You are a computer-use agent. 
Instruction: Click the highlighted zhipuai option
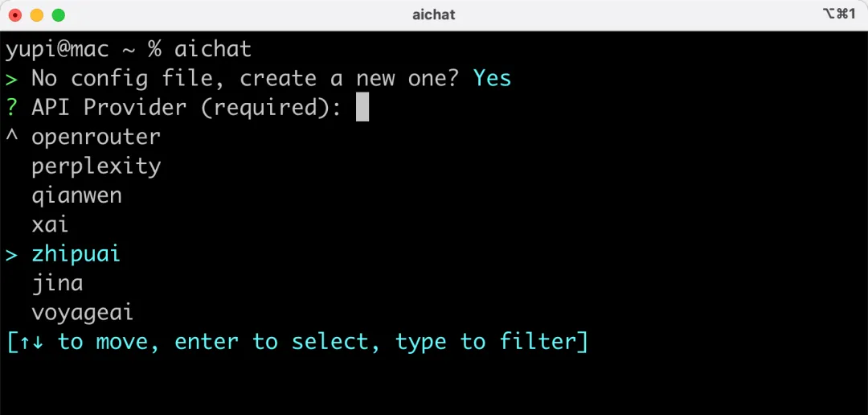pos(76,254)
